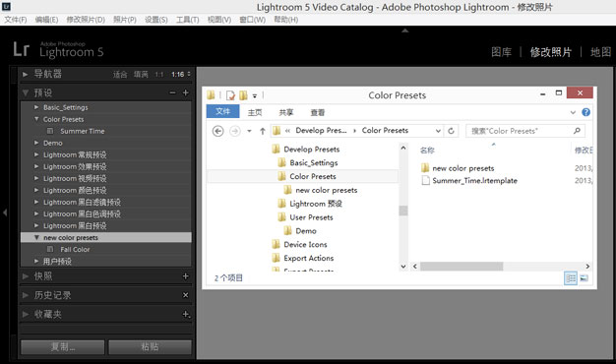Image resolution: width=616 pixels, height=364 pixels.
Task: Select the new color presets folder icon in file list
Action: (425, 168)
